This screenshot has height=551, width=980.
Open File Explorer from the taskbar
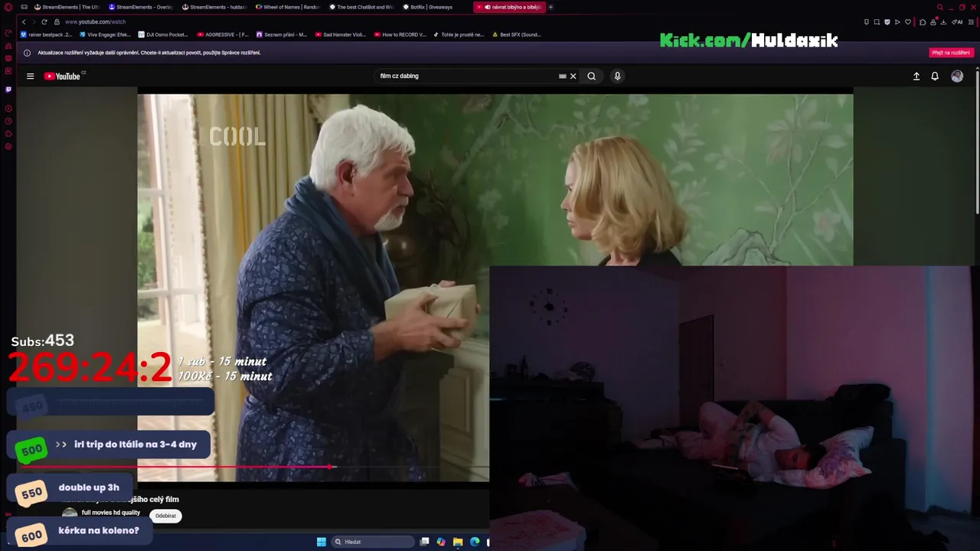[458, 542]
